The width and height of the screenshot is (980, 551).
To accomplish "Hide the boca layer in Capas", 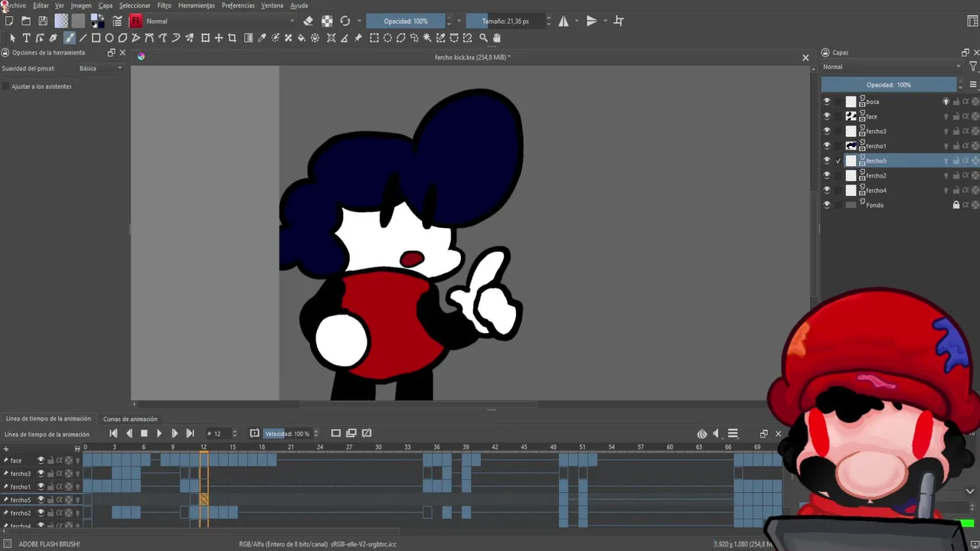I will pos(826,101).
